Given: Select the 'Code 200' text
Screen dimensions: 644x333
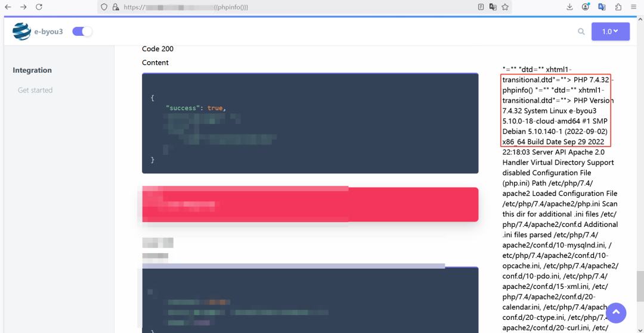Looking at the screenshot, I should coord(157,49).
